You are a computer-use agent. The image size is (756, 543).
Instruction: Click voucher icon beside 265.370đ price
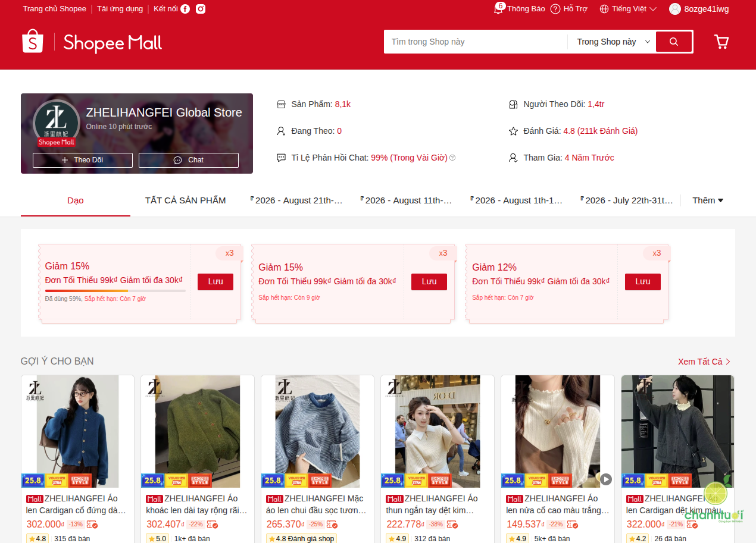[332, 525]
